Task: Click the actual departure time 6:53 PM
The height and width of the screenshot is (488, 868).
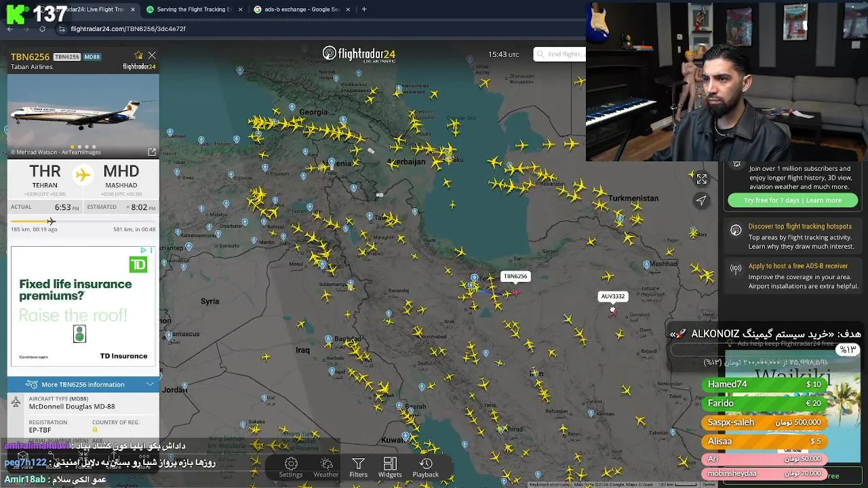Action: pos(67,207)
